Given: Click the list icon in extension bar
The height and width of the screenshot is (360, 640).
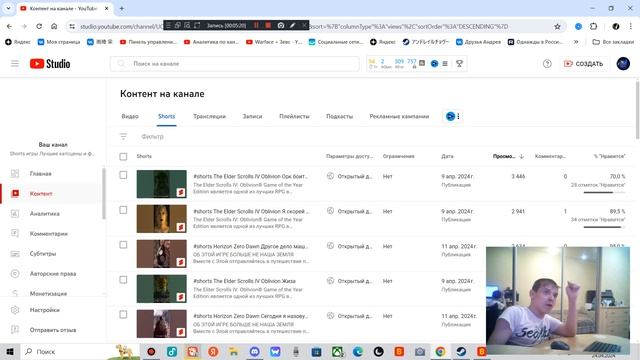Looking at the screenshot, I should click(x=445, y=63).
